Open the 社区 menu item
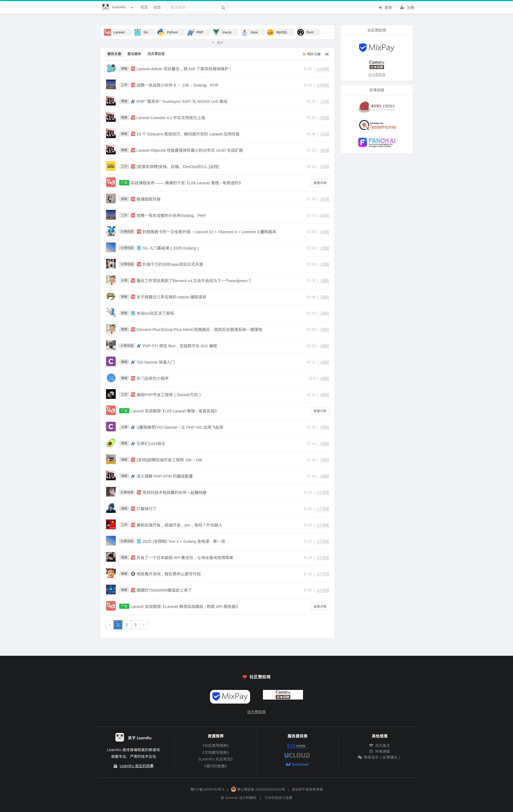This screenshot has width=513, height=812. 144,7
